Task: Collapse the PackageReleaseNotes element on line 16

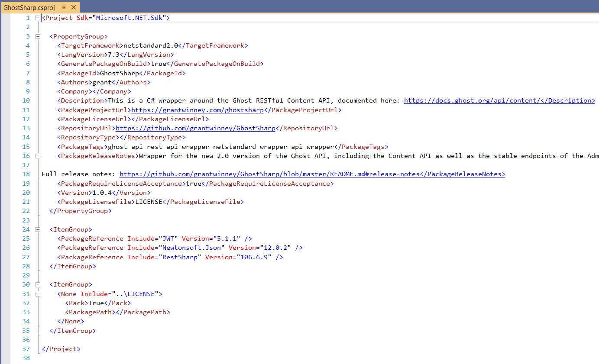Action: (38, 156)
